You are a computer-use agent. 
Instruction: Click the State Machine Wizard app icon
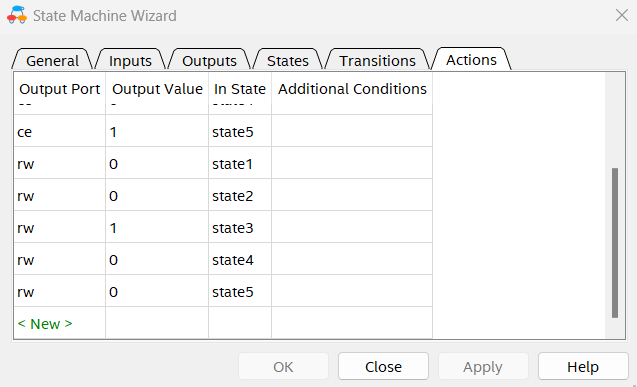(17, 15)
